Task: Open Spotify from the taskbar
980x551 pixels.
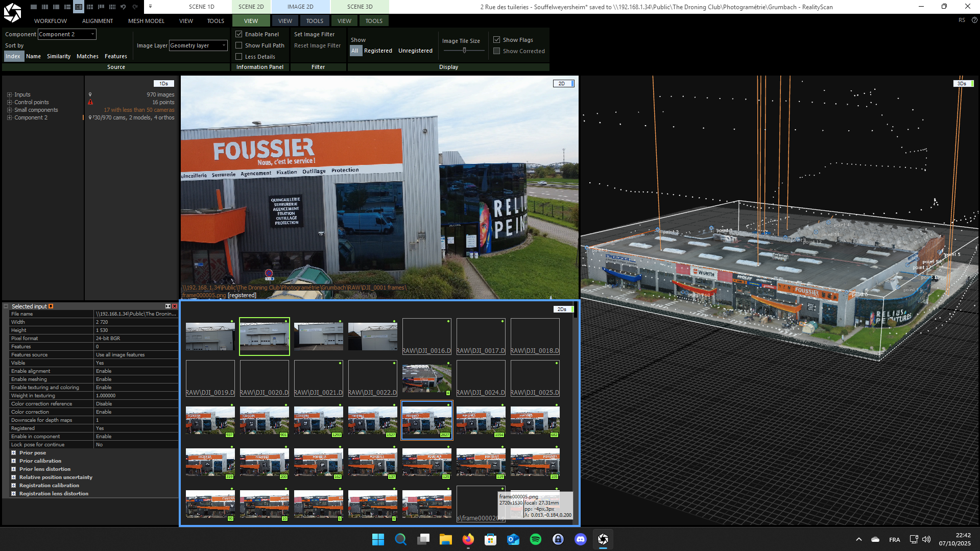Action: click(535, 539)
